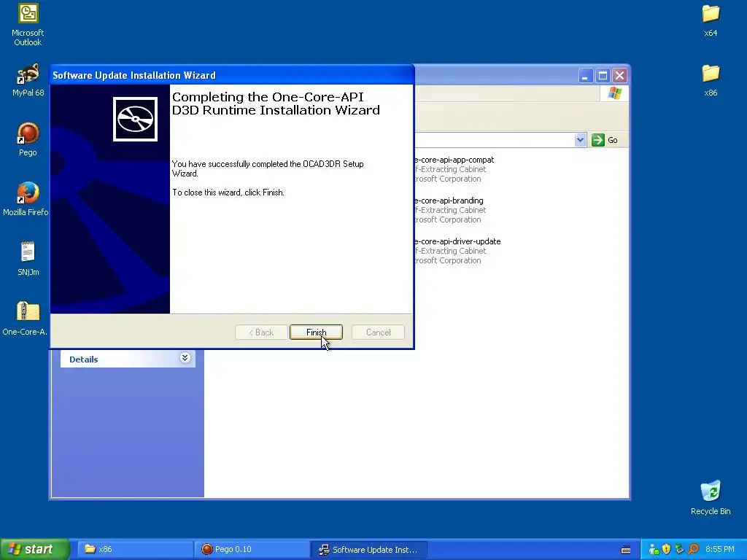
Task: Switch to Pego 0.10 taskbar item
Action: click(x=252, y=549)
